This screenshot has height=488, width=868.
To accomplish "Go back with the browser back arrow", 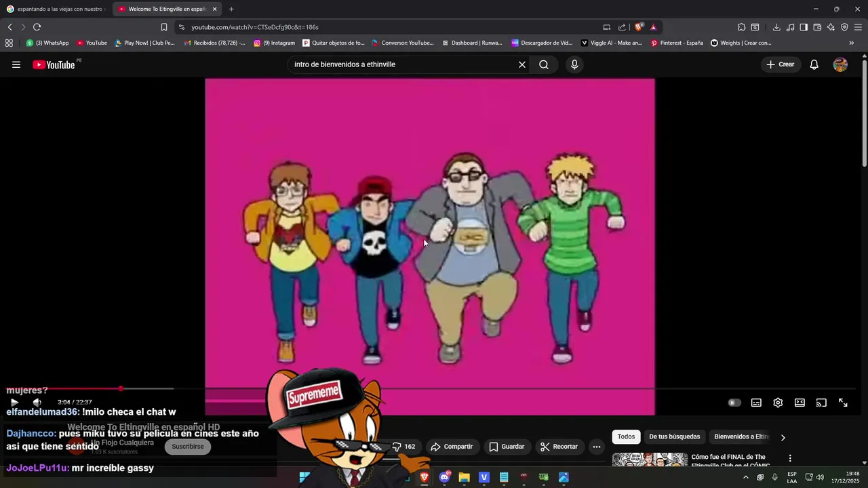I will (9, 27).
